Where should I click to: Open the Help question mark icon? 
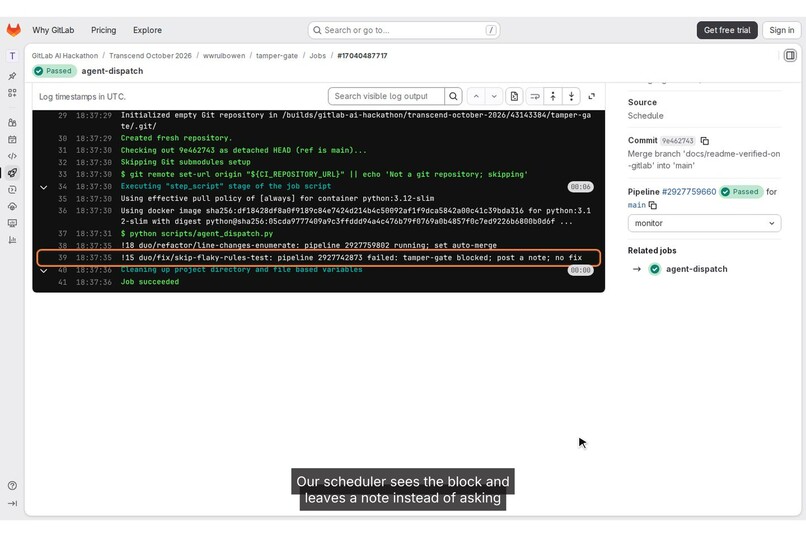pos(12,486)
